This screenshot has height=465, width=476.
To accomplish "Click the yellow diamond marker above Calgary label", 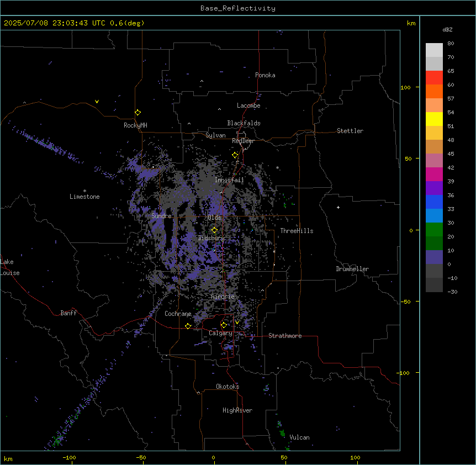I will 224,325.
